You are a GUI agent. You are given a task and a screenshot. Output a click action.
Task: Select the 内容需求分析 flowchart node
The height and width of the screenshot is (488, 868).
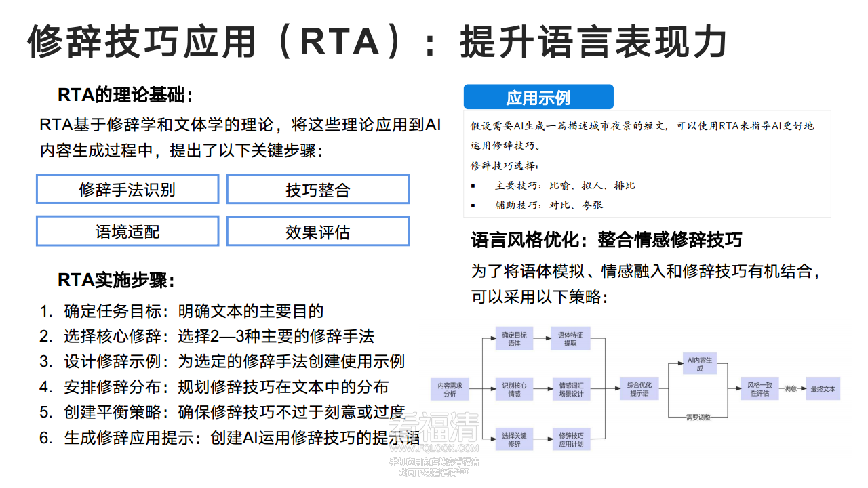point(450,389)
